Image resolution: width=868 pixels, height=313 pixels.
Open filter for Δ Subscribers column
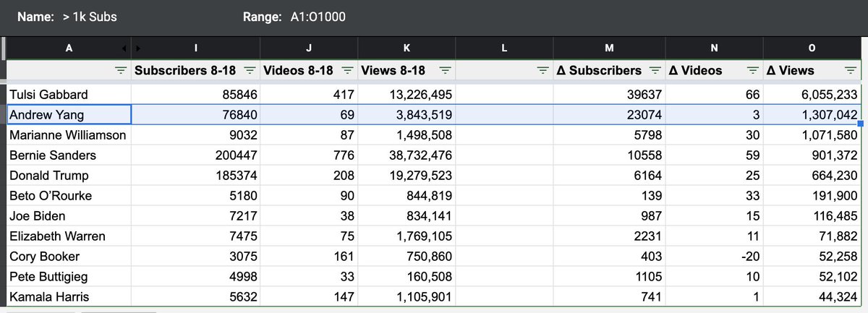pos(655,70)
